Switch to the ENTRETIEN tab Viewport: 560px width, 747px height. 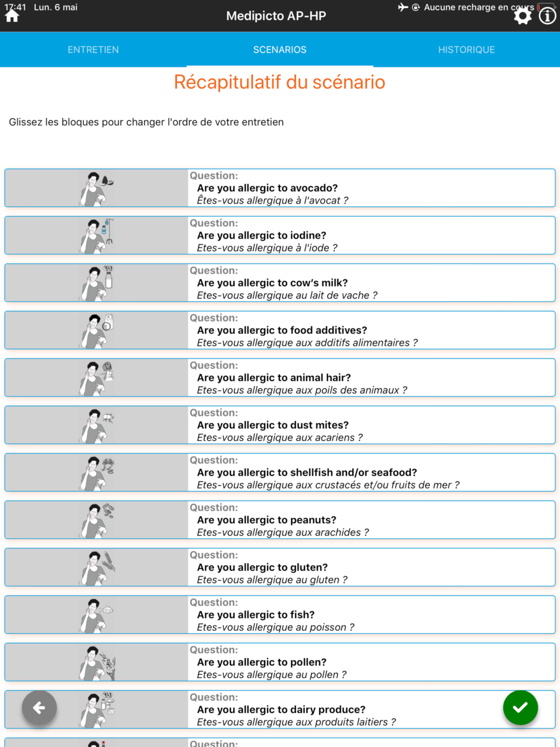pos(93,49)
